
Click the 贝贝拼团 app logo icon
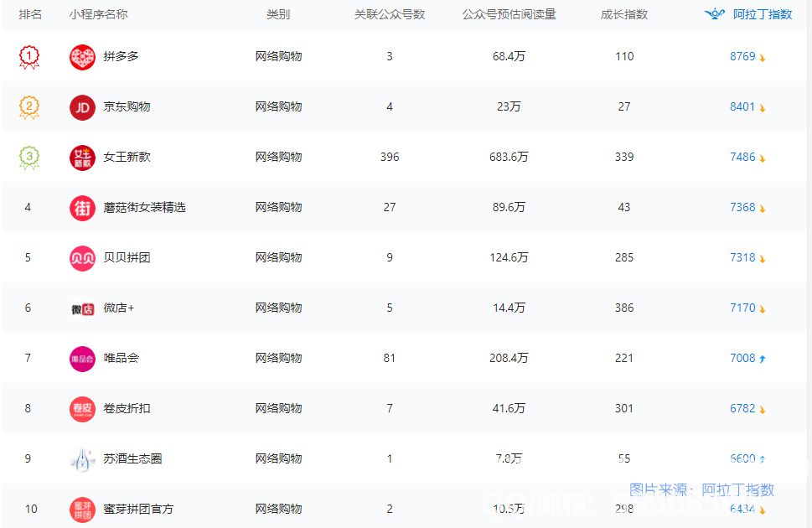click(82, 258)
